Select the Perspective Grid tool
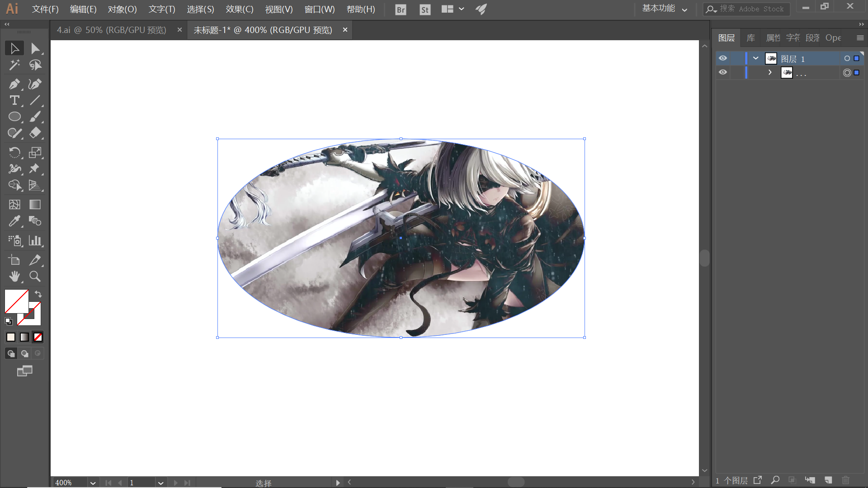The height and width of the screenshot is (488, 868). (x=35, y=185)
